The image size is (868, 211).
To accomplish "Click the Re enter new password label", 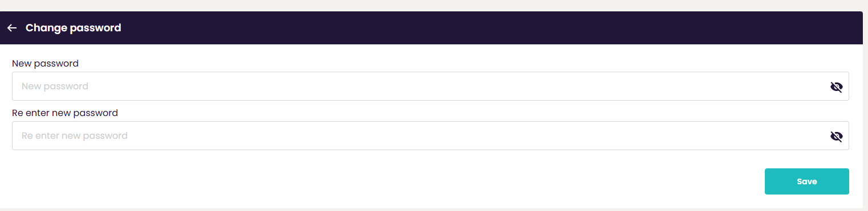I will click(x=65, y=113).
